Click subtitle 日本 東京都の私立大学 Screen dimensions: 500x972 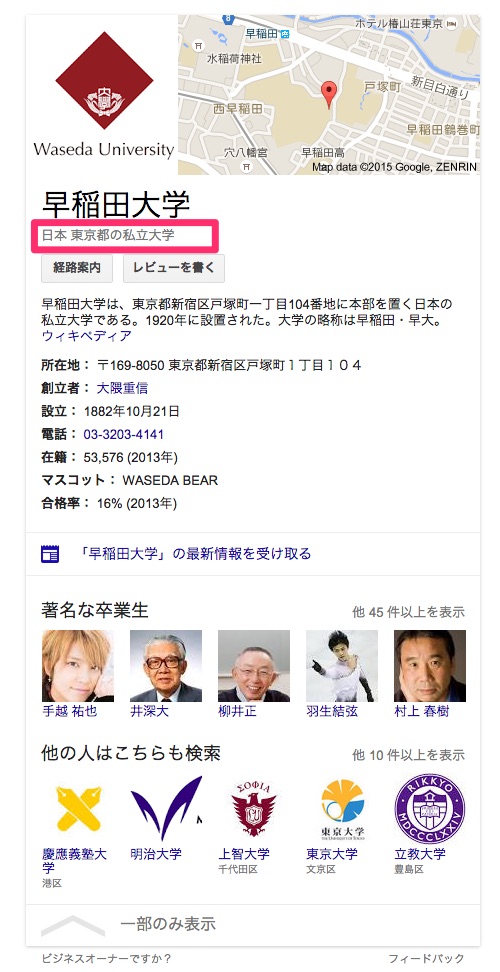(107, 236)
